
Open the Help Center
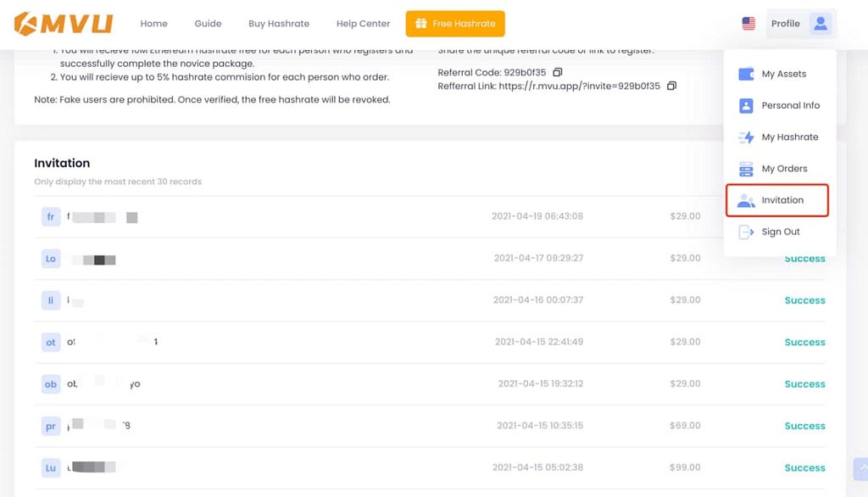[363, 24]
